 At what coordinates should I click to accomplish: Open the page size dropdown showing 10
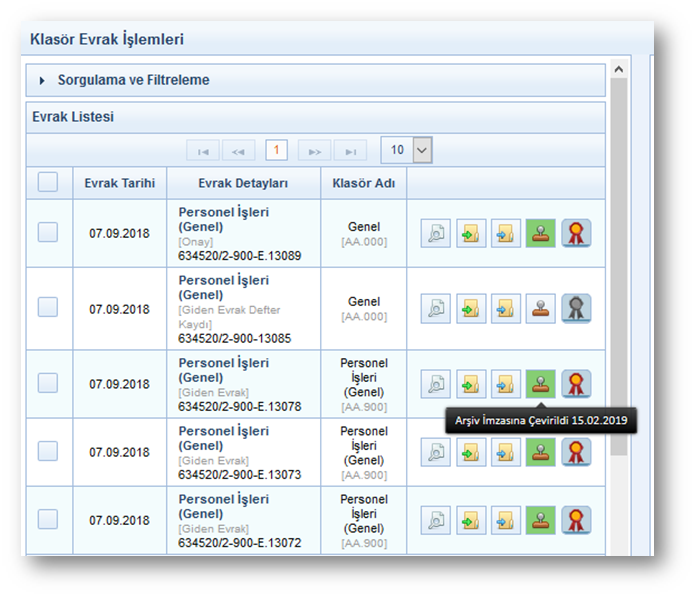click(x=421, y=150)
